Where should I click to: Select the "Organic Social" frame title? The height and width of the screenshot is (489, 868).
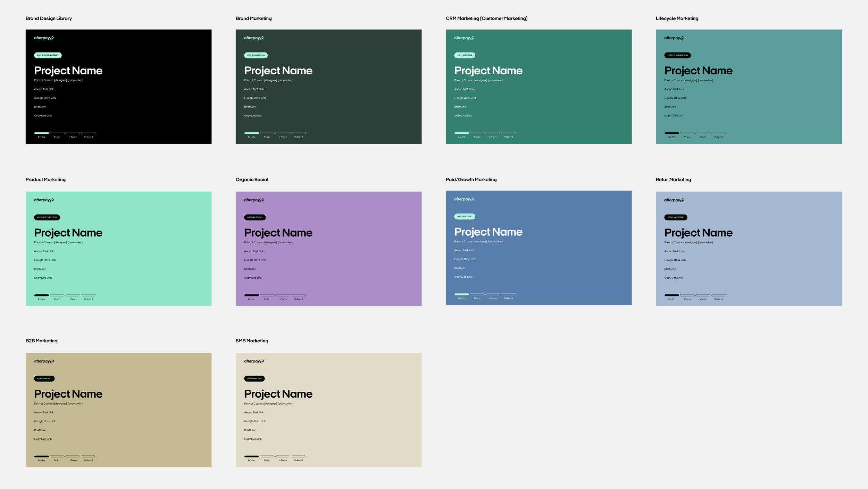point(252,180)
